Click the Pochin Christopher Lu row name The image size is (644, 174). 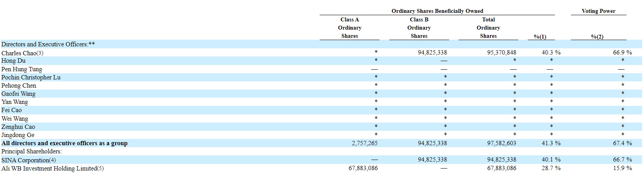point(31,77)
